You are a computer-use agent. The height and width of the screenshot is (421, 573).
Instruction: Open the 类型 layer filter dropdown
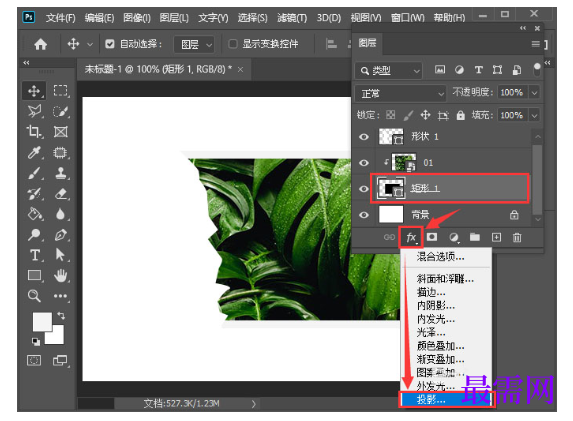(x=389, y=71)
